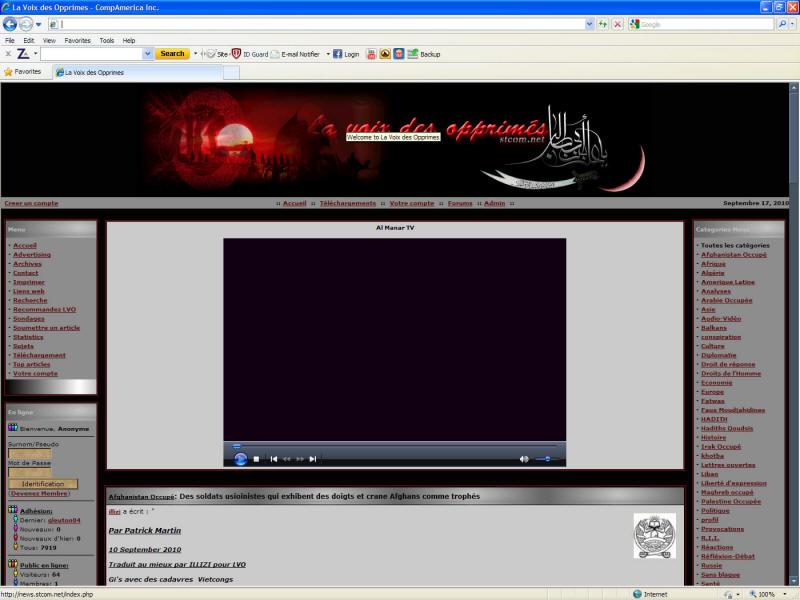Stop the media player playback

[x=256, y=459]
